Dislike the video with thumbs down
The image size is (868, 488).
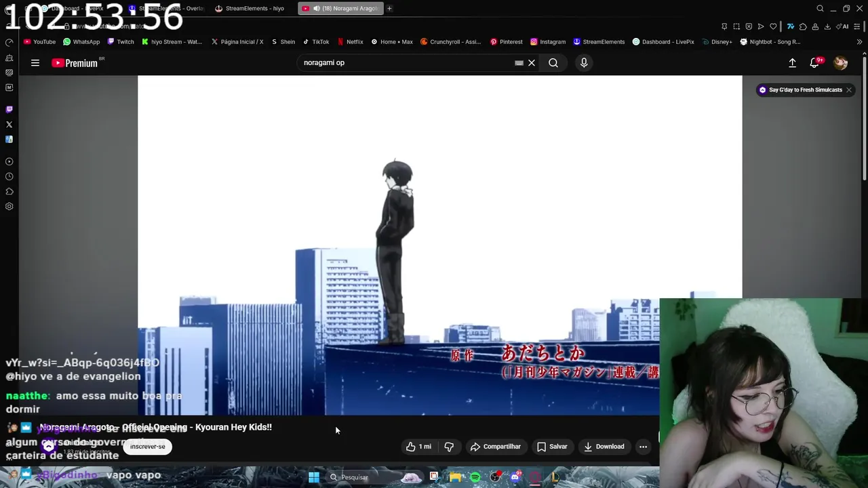(449, 447)
